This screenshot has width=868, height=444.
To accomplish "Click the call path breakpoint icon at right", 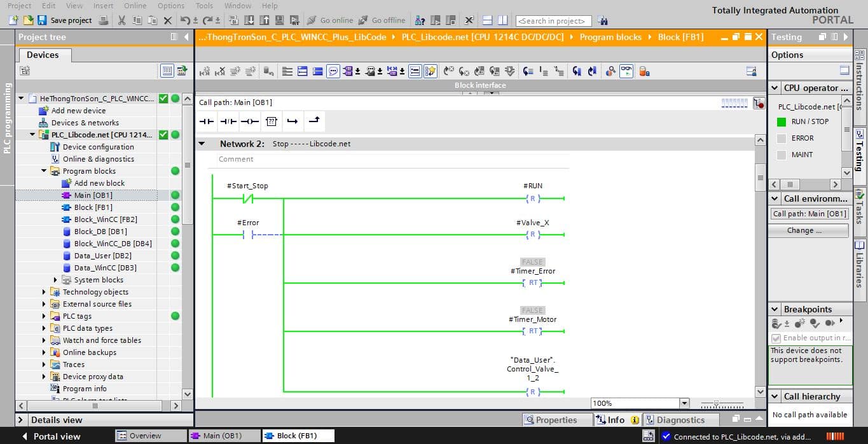I will point(759,103).
